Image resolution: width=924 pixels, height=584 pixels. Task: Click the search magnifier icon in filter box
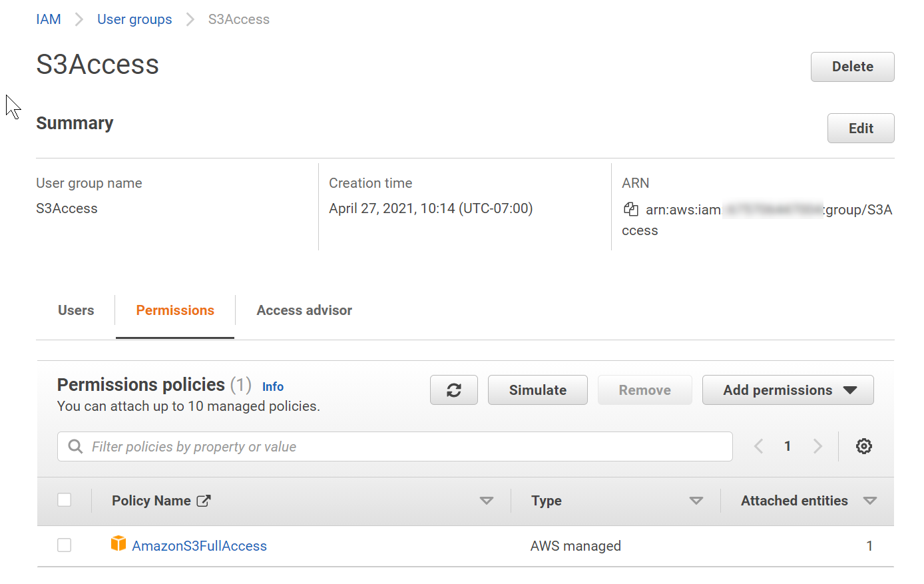[76, 446]
